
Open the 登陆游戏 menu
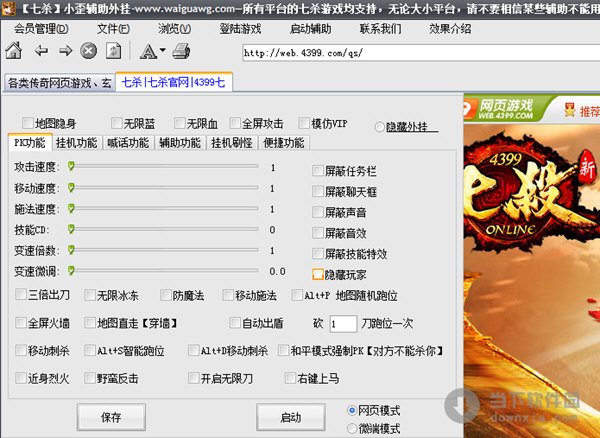coord(240,29)
